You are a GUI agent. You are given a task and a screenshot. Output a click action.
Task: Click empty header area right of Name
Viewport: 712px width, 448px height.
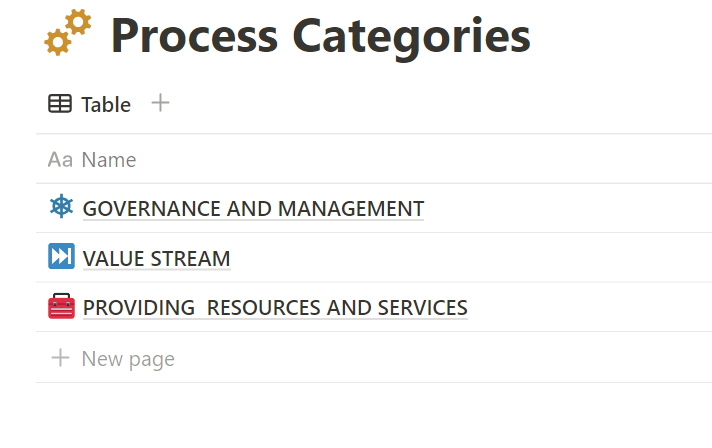coord(420,160)
